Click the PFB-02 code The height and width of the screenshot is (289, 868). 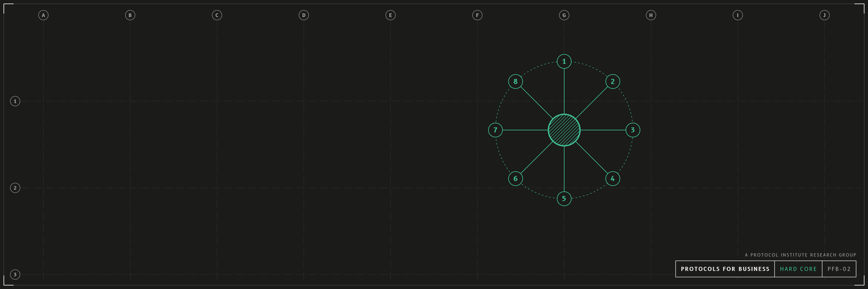click(x=839, y=269)
